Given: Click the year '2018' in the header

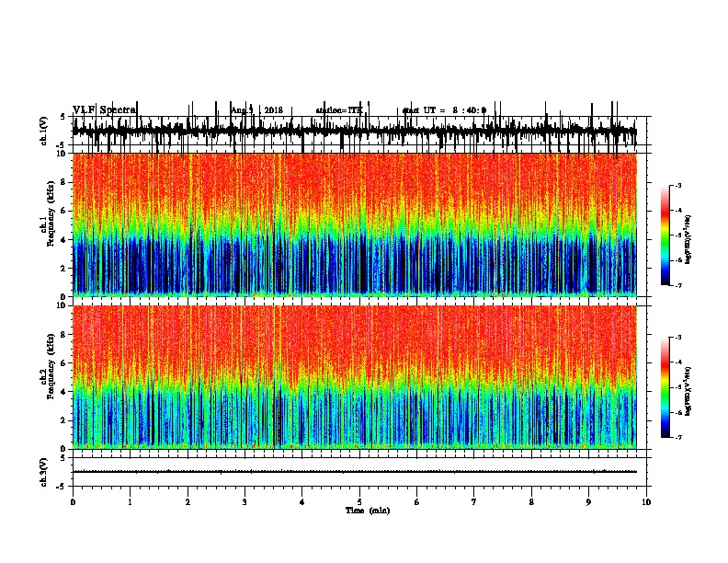Looking at the screenshot, I should coord(274,110).
